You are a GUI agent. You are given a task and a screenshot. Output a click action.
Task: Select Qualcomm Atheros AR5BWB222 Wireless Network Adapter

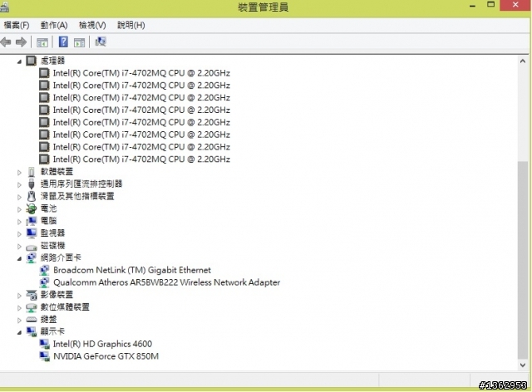point(166,282)
